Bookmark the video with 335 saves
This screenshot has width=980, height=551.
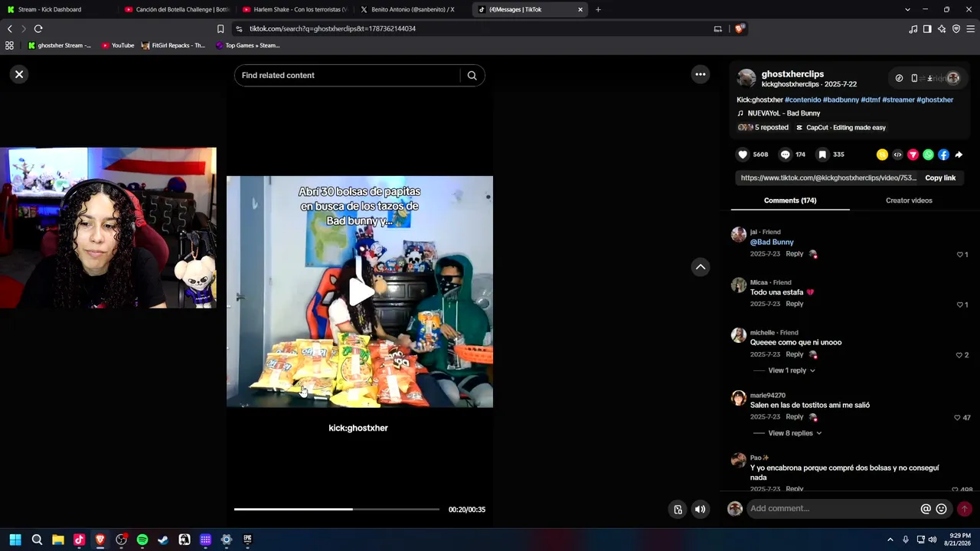point(822,155)
